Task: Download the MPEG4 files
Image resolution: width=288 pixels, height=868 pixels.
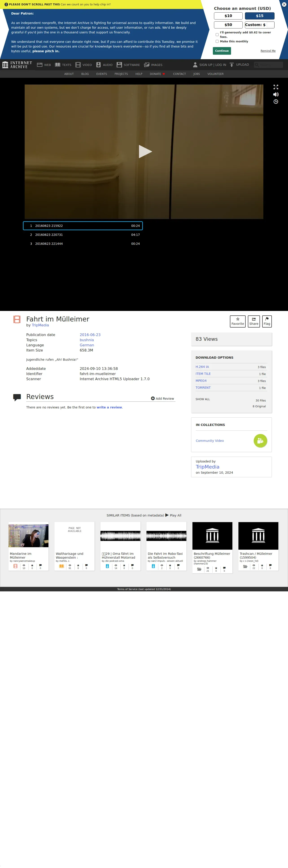Action: [x=201, y=381]
